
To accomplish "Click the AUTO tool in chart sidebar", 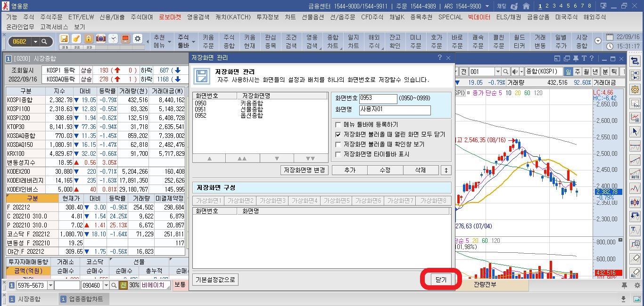I will tap(635, 174).
